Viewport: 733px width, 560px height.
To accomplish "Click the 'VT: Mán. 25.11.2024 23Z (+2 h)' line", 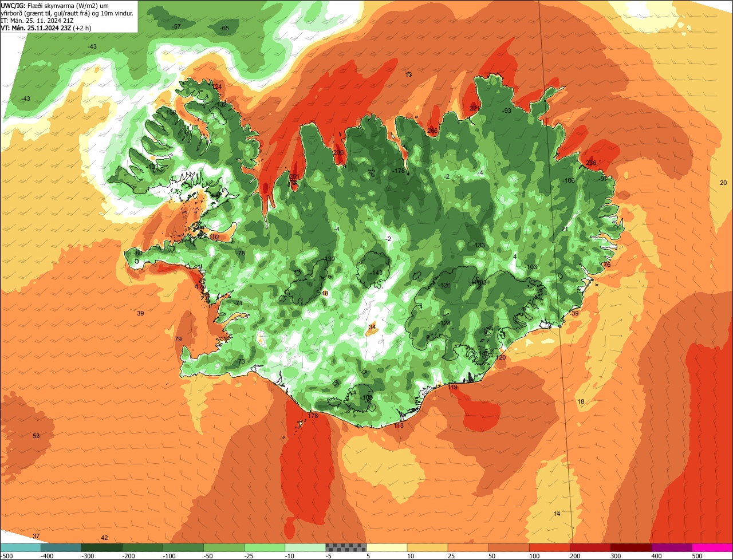I will pyautogui.click(x=46, y=27).
